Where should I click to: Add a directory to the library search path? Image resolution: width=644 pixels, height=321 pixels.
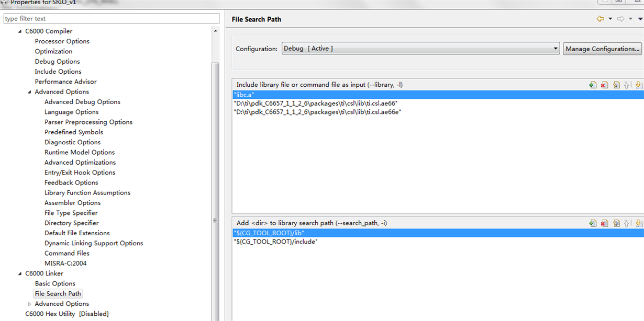point(593,223)
